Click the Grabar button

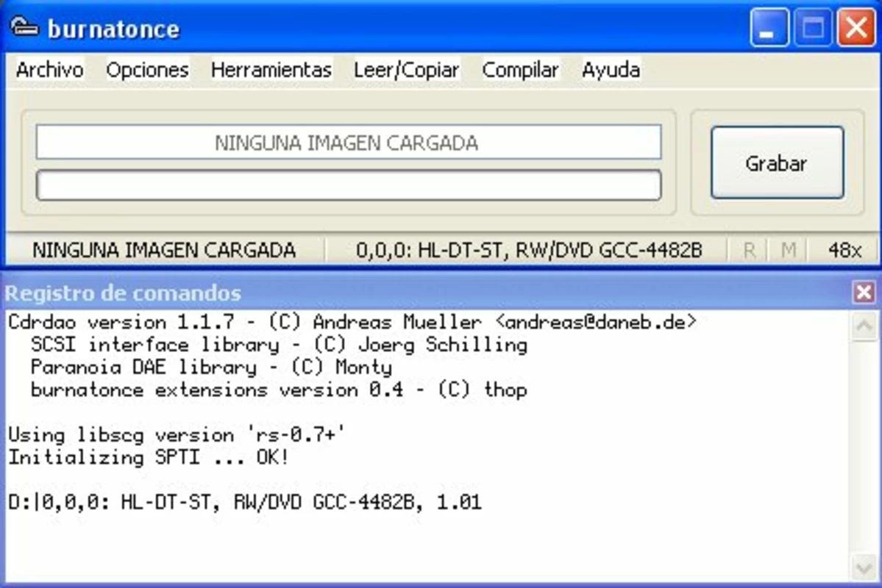(777, 163)
